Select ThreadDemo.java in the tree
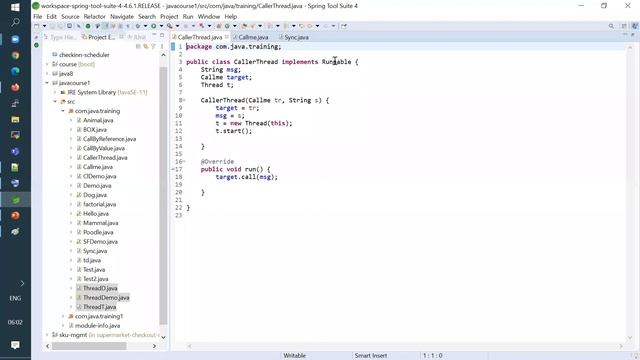This screenshot has width=640, height=360. 106,298
